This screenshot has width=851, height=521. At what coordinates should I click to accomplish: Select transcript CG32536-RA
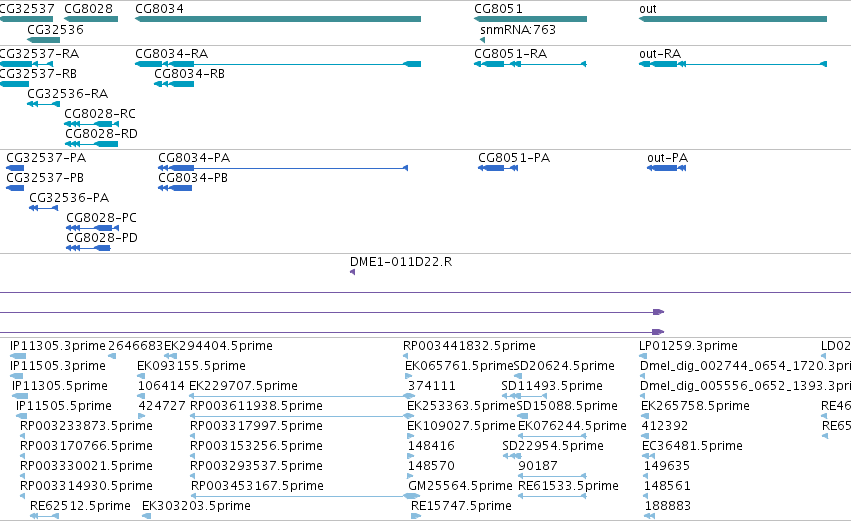[43, 104]
